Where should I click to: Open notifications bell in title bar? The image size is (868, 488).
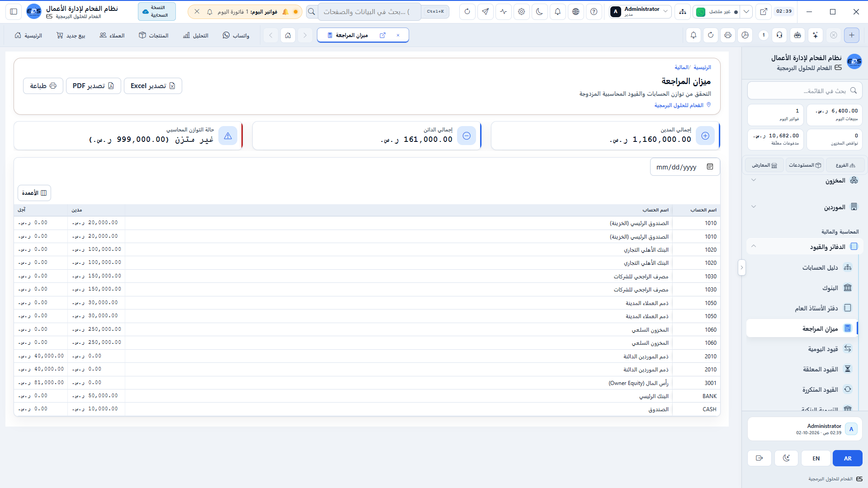[x=557, y=12]
